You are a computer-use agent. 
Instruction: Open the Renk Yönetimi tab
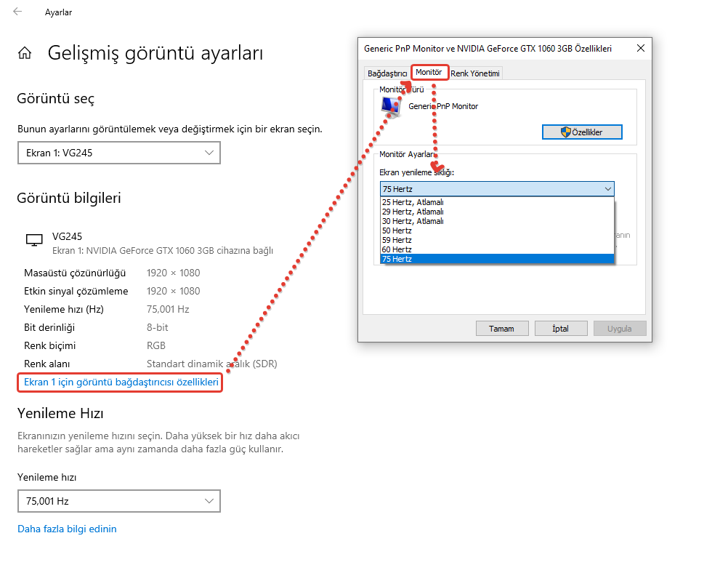click(475, 73)
